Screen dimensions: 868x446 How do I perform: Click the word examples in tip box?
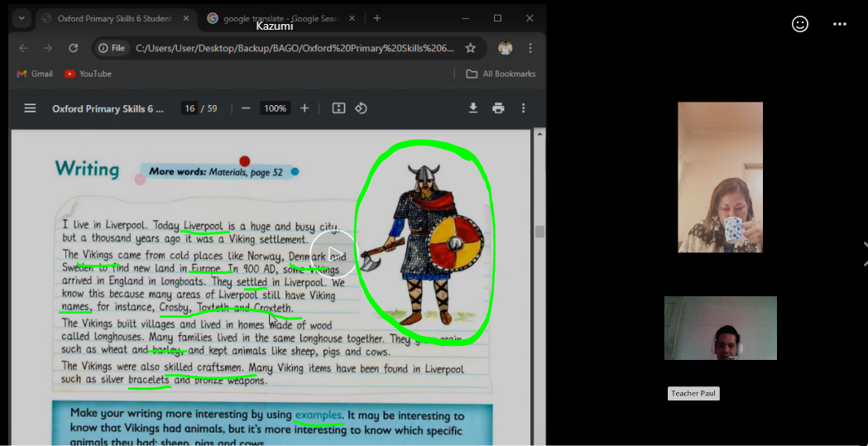point(319,415)
